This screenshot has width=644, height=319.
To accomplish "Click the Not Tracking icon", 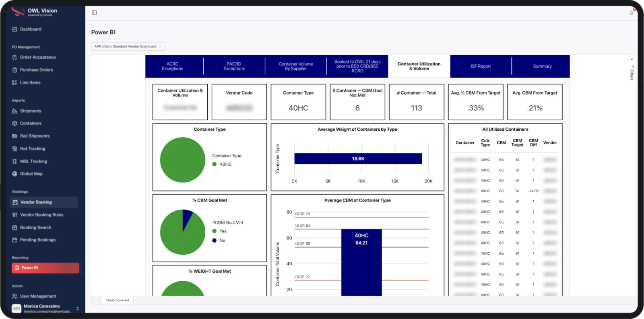I will tap(15, 149).
